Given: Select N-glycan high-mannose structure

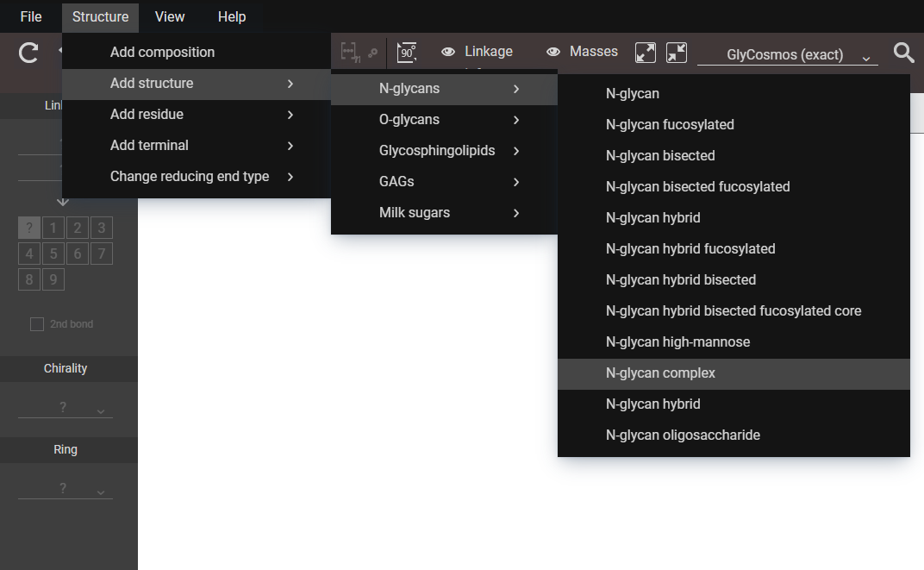Looking at the screenshot, I should point(677,342).
